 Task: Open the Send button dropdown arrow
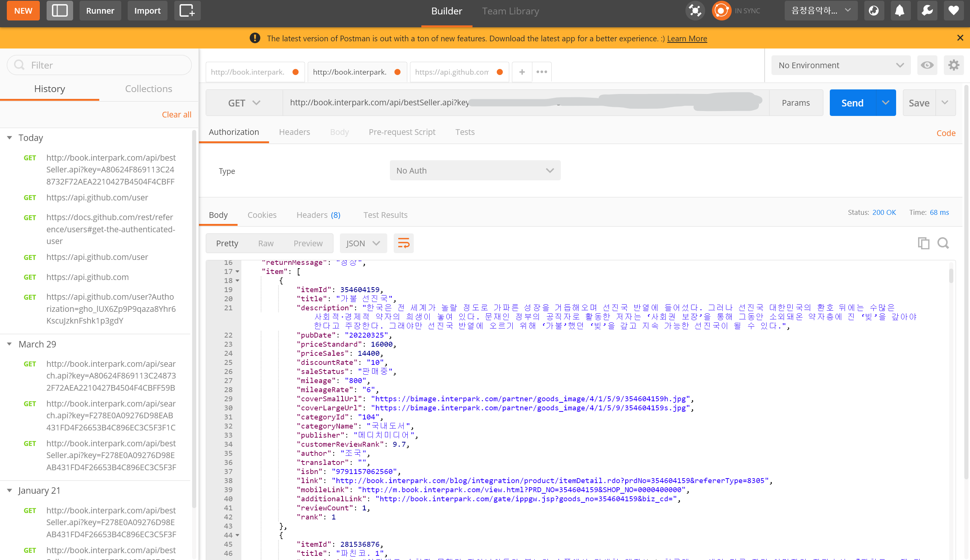[x=886, y=103]
